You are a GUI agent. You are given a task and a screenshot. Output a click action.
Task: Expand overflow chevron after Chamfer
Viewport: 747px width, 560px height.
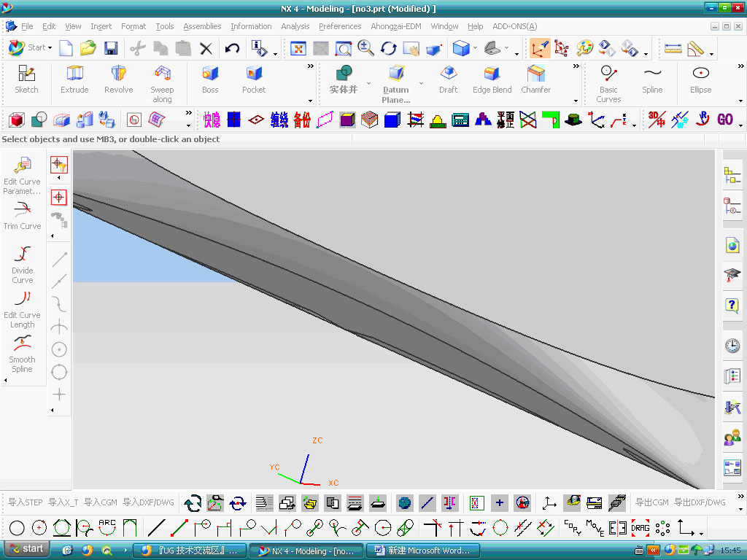[x=576, y=66]
